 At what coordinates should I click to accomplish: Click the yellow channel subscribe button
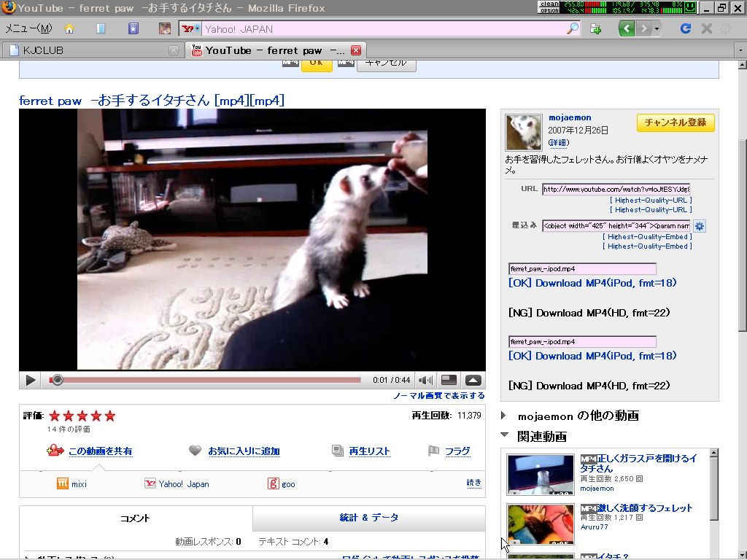coord(675,122)
